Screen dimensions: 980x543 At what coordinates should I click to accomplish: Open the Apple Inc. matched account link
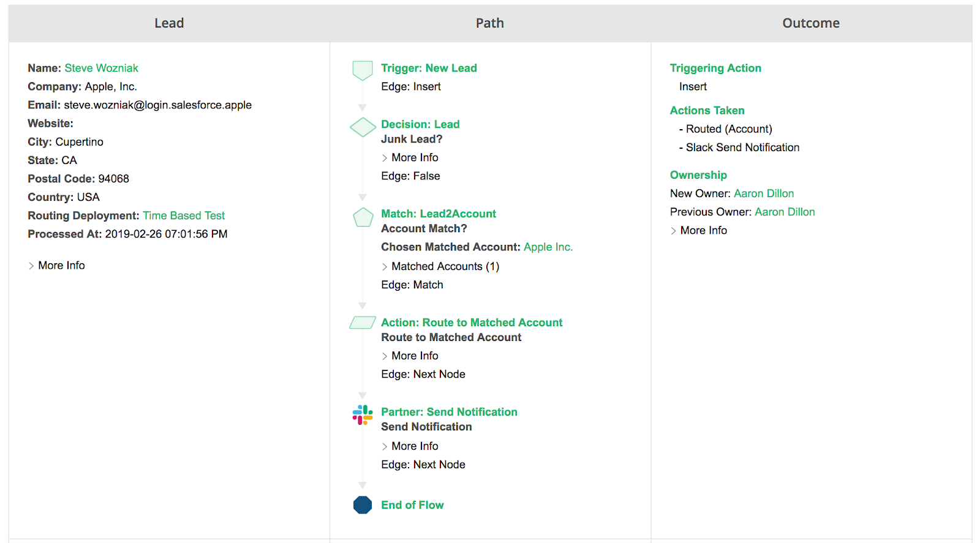548,247
